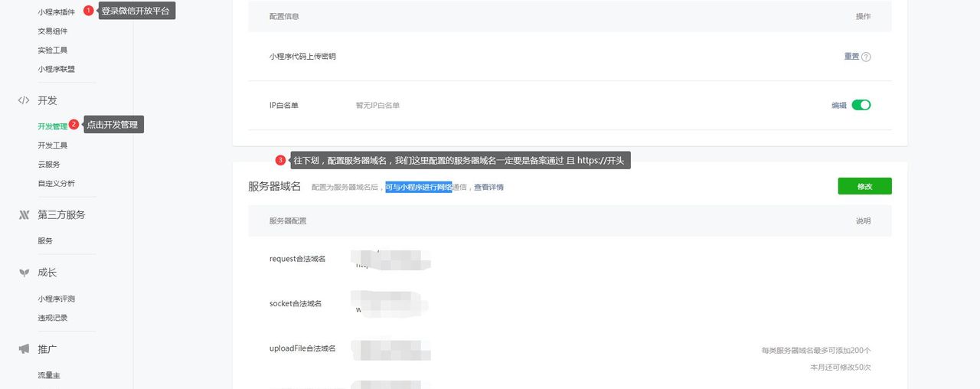Select 实验工具 in the sidebar
Viewport: 980px width, 389px height.
[53, 50]
